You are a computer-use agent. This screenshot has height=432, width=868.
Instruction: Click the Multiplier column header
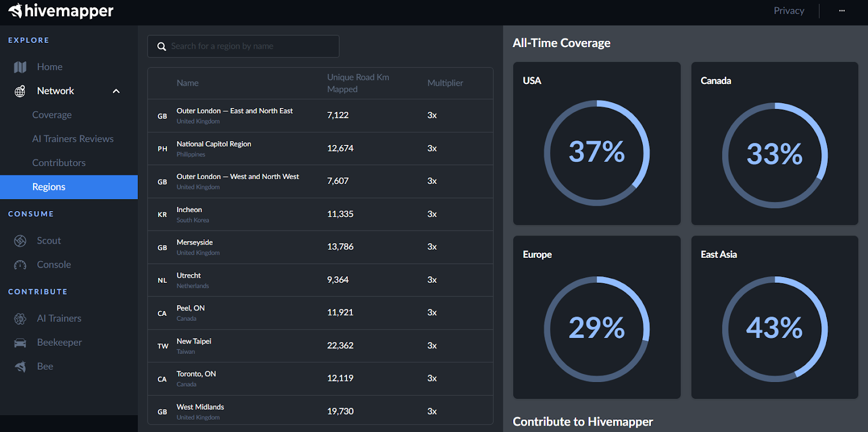coord(445,83)
